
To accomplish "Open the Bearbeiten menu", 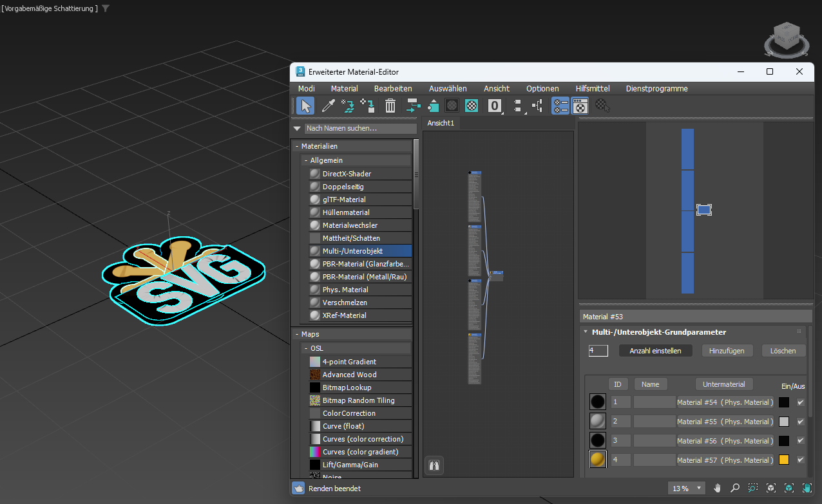I will [x=393, y=89].
